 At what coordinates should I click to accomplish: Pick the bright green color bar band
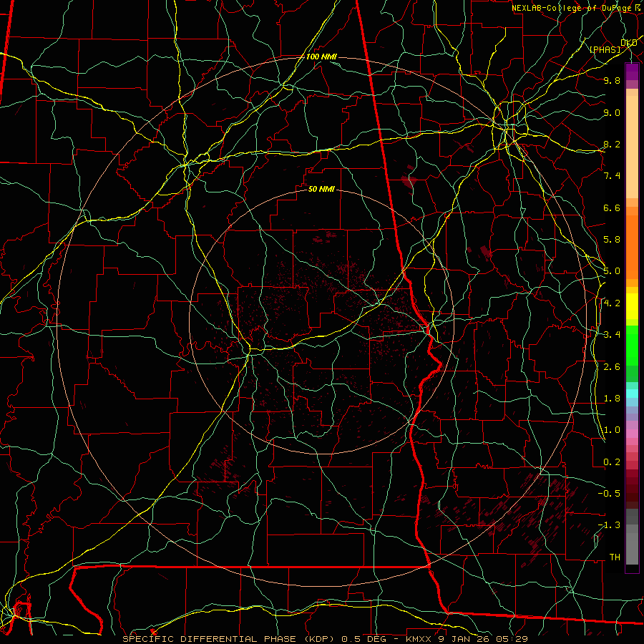[x=632, y=346]
